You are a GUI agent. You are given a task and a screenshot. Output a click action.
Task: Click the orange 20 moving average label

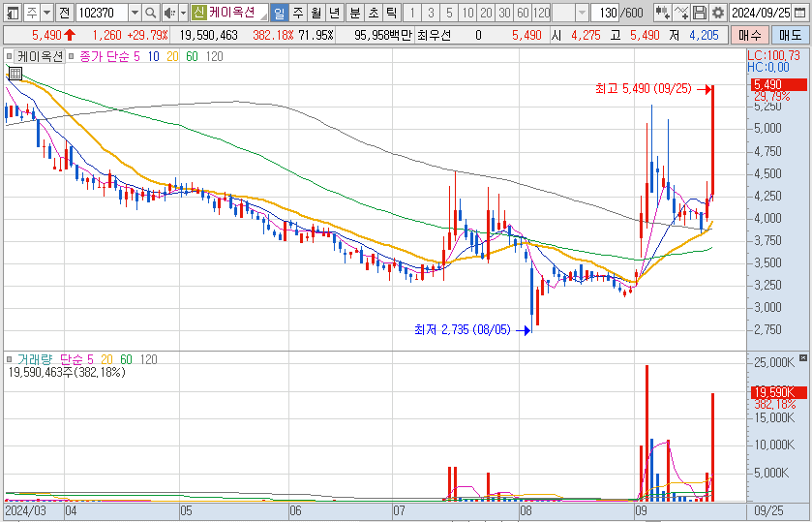(172, 56)
